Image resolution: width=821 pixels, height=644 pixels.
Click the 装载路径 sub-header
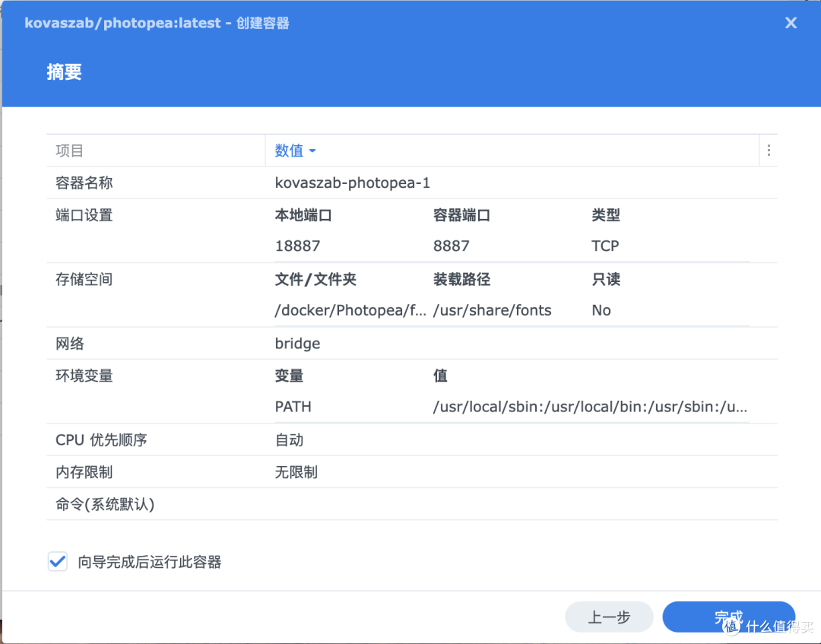point(462,280)
